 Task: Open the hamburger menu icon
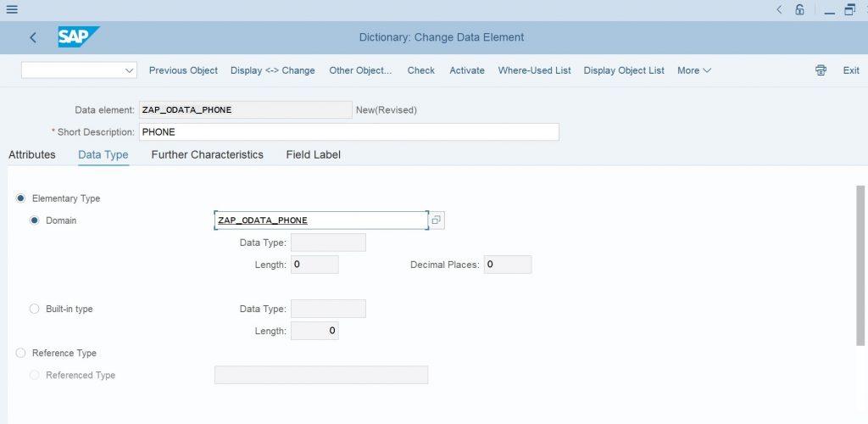pos(11,9)
